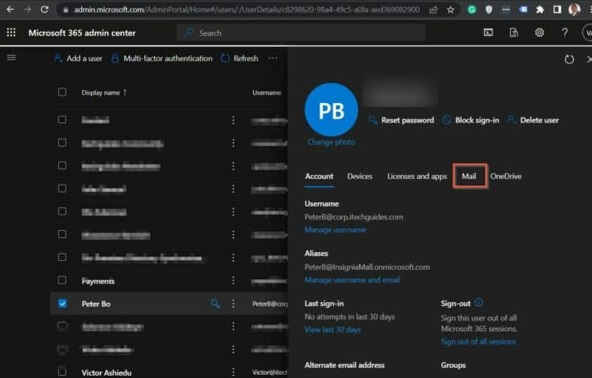Viewport: 592px width, 378px height.
Task: Select all users checkbox in header
Action: (x=62, y=92)
